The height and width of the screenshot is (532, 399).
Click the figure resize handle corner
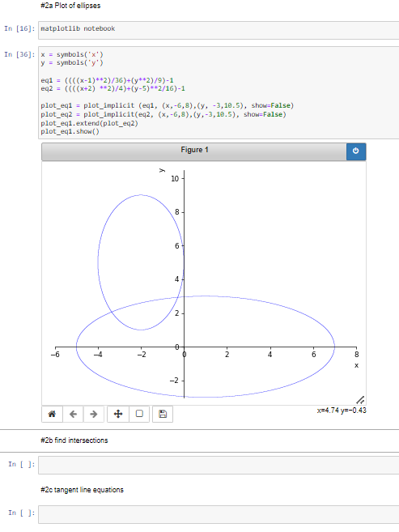(360, 400)
